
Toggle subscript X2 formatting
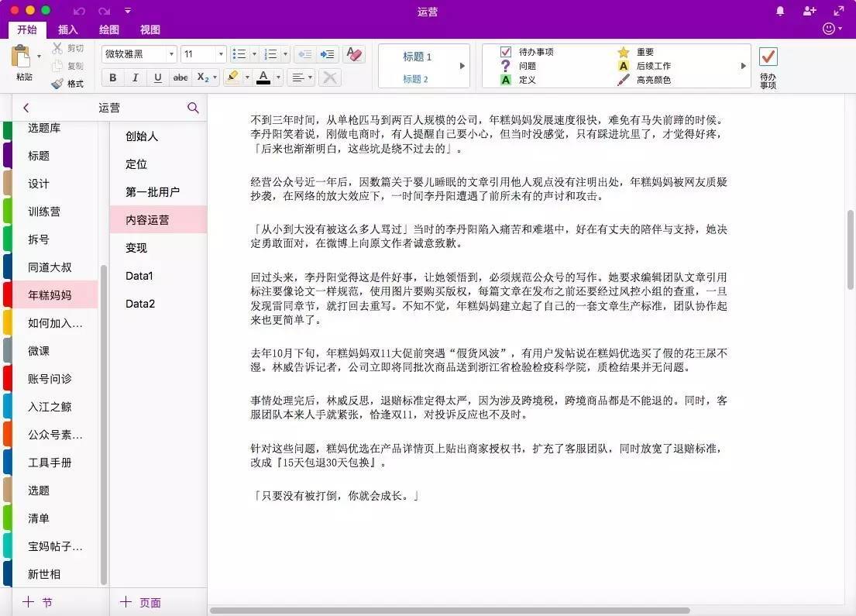click(203, 77)
